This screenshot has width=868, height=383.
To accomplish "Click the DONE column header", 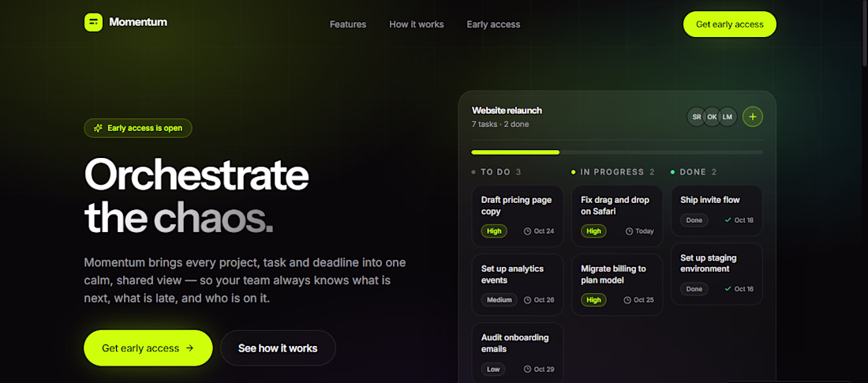I will tap(694, 172).
